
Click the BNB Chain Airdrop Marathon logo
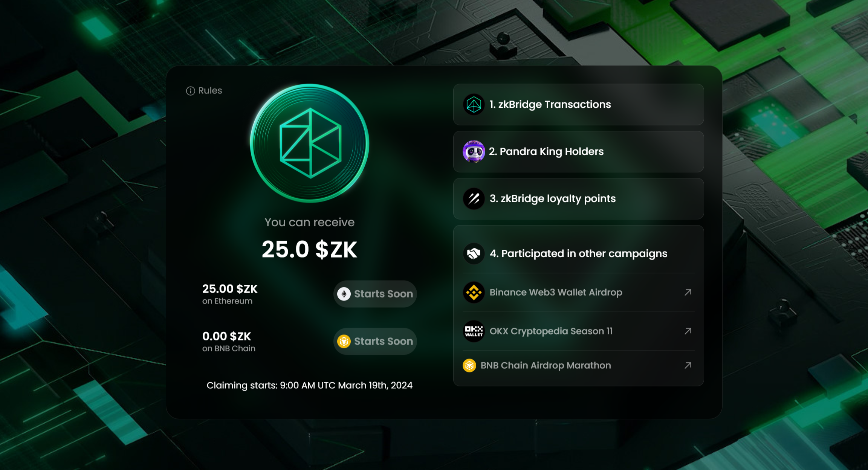click(469, 365)
